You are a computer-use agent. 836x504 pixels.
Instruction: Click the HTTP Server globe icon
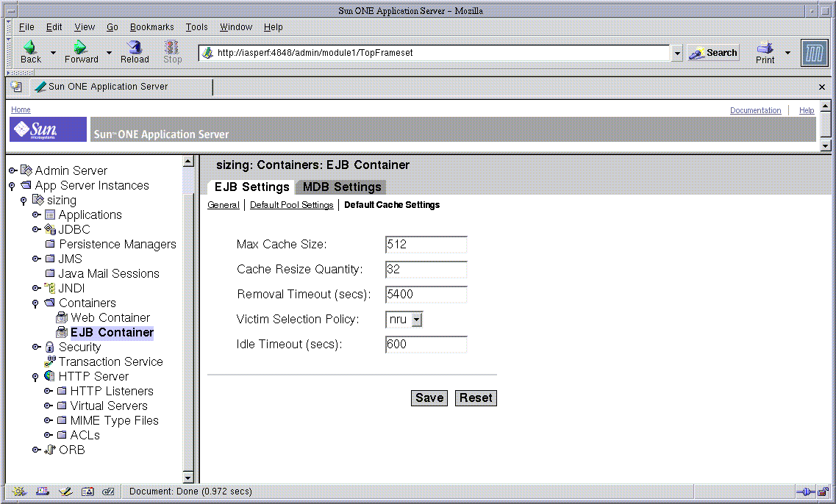(49, 376)
